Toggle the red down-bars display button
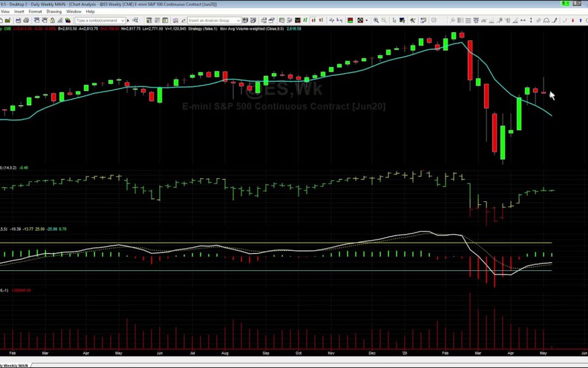588x368 pixels. click(x=321, y=20)
